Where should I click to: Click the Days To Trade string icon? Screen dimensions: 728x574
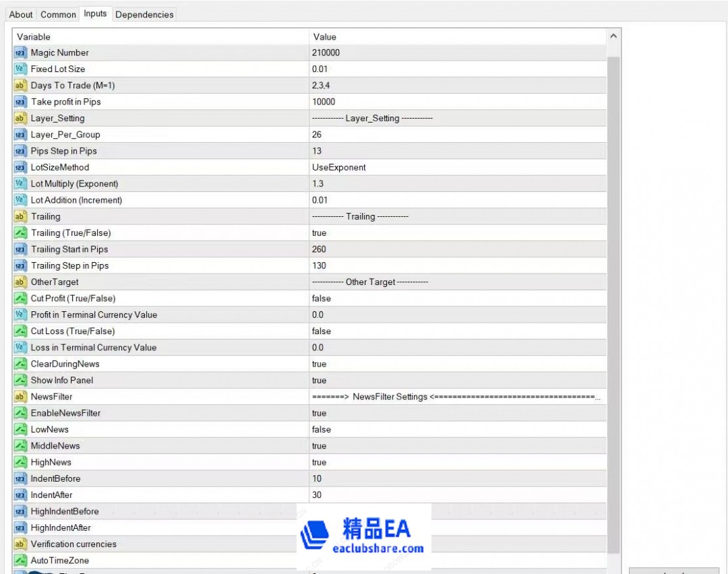point(20,86)
